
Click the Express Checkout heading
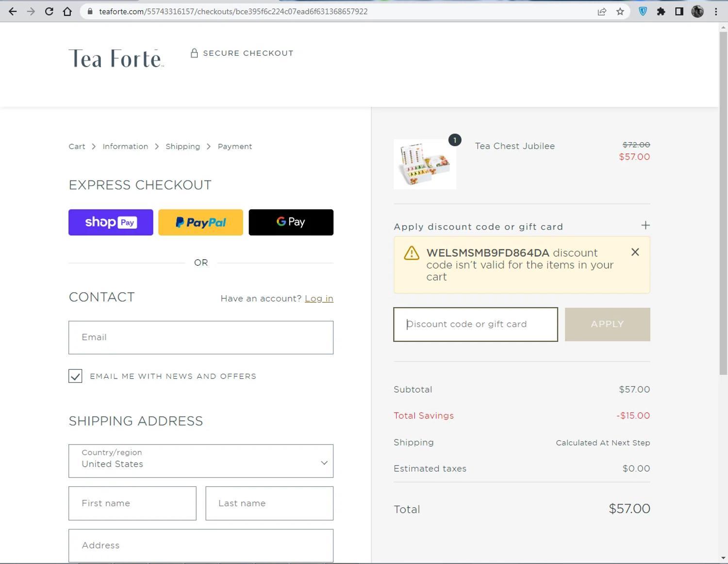click(x=140, y=185)
